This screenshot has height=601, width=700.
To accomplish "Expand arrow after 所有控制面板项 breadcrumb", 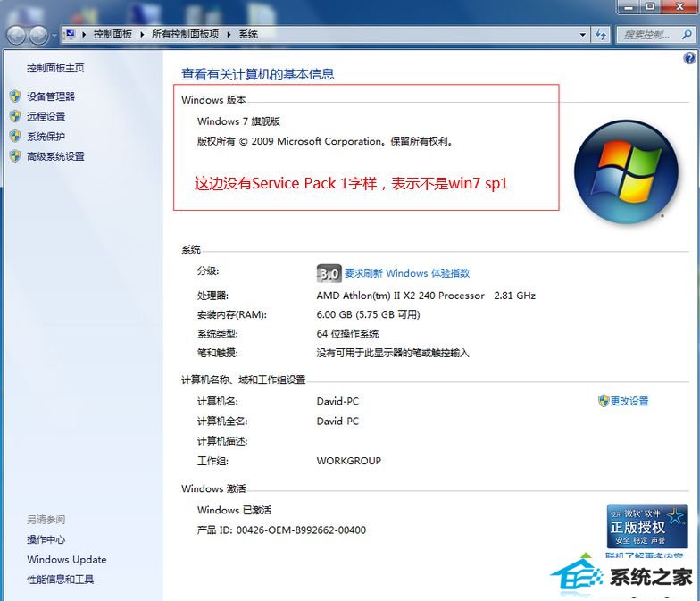I will pos(229,34).
